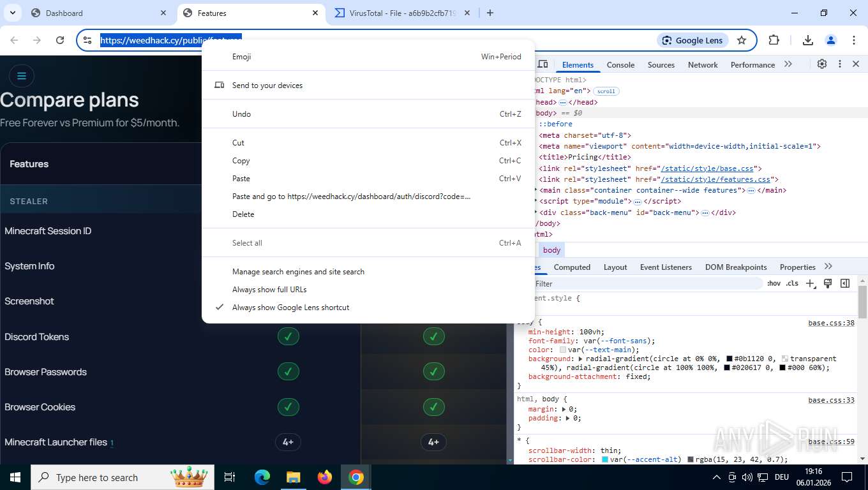868x490 pixels.
Task: Select Copy in the context menu
Action: point(368,160)
